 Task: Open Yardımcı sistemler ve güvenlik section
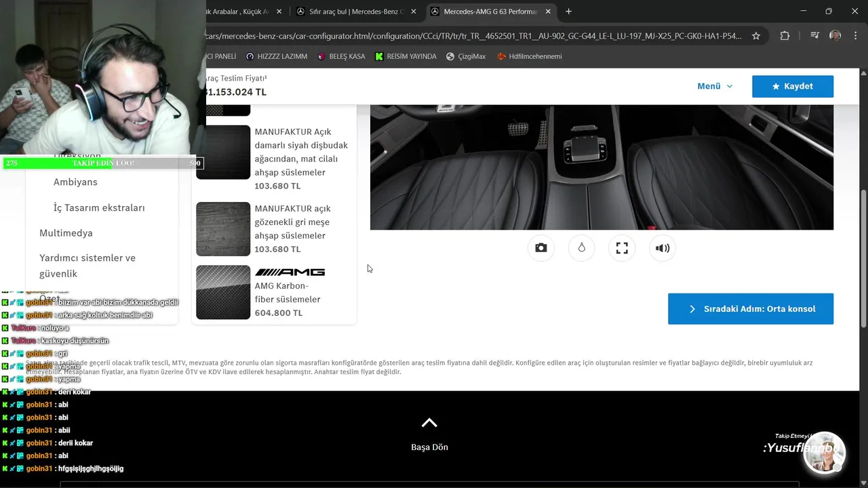[87, 266]
